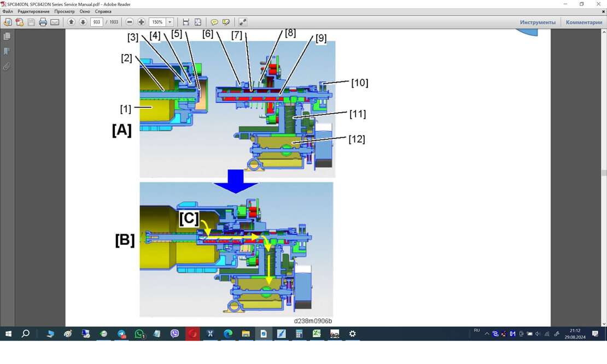Toggle the bookmarks panel
Image resolution: width=607 pixels, height=364 pixels.
[7, 51]
